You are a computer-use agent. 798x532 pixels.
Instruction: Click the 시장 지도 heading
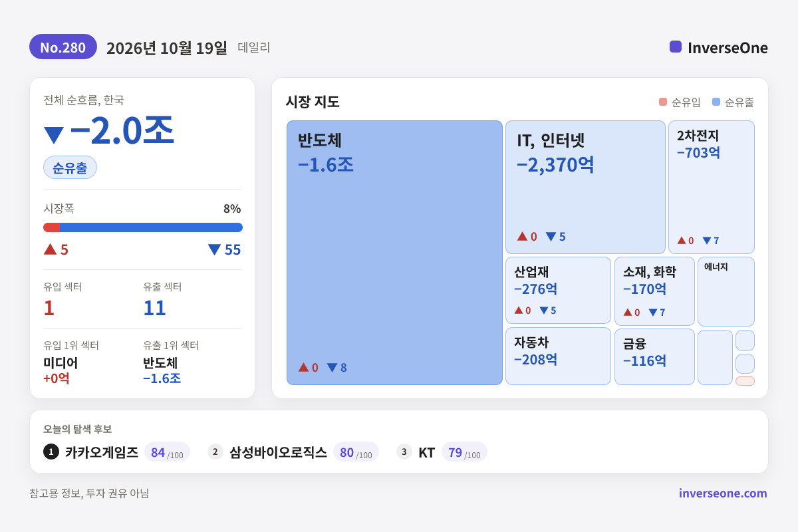(x=313, y=102)
